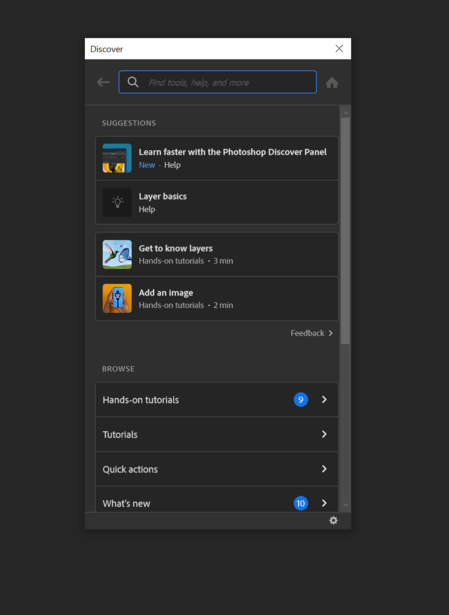The width and height of the screenshot is (449, 615).
Task: Open Hands-on tutorials browse category
Action: tap(217, 400)
